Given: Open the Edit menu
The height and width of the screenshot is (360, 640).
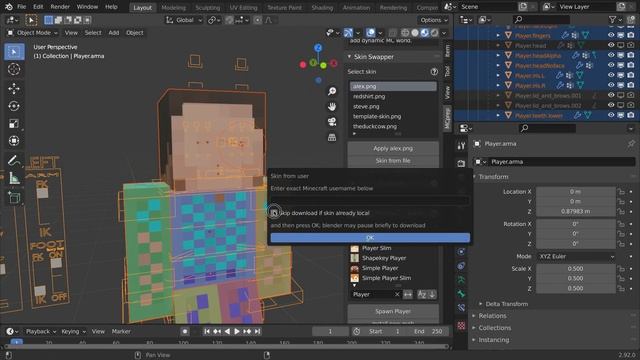Looking at the screenshot, I should click(x=38, y=7).
